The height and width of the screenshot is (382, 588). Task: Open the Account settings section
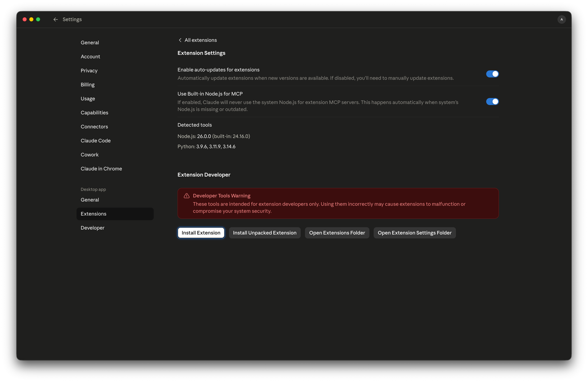tap(115, 57)
